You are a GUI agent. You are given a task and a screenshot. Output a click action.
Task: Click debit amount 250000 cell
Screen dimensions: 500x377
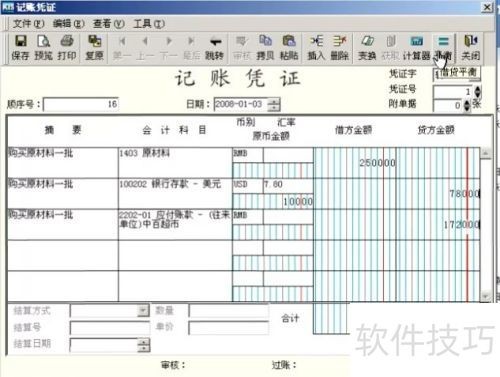pyautogui.click(x=355, y=163)
